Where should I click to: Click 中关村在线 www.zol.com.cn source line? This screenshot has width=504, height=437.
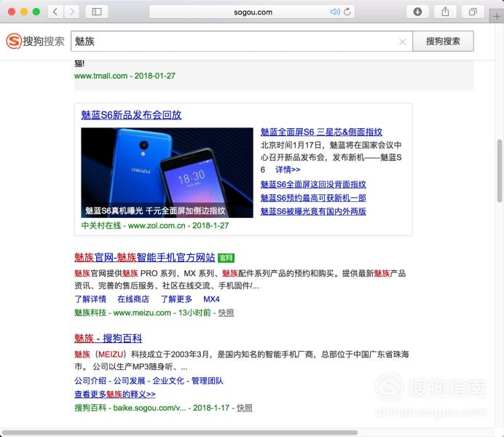click(x=155, y=226)
